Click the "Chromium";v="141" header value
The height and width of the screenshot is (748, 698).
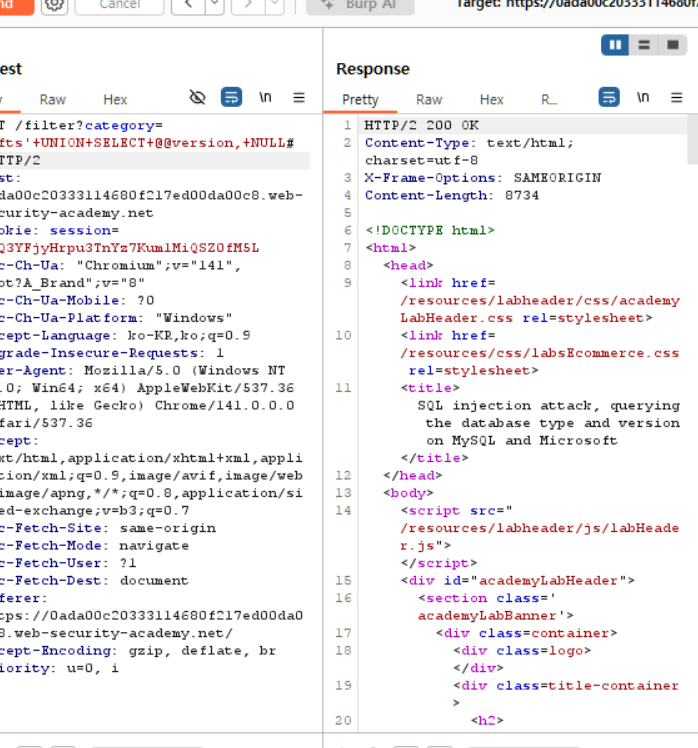click(x=158, y=265)
